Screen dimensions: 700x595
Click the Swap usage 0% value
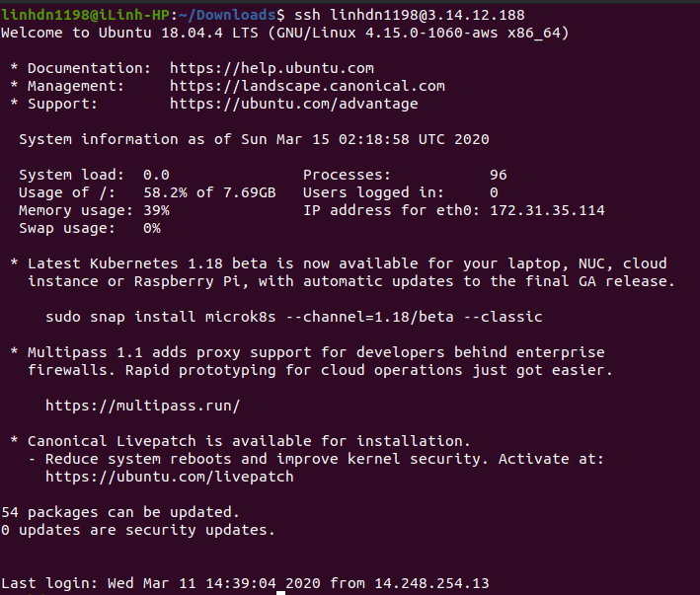(x=151, y=228)
